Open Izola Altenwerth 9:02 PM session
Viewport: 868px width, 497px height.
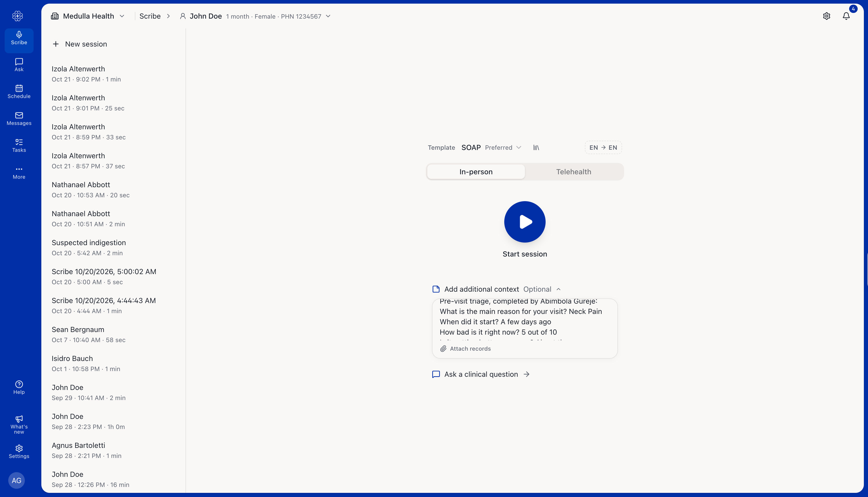113,74
